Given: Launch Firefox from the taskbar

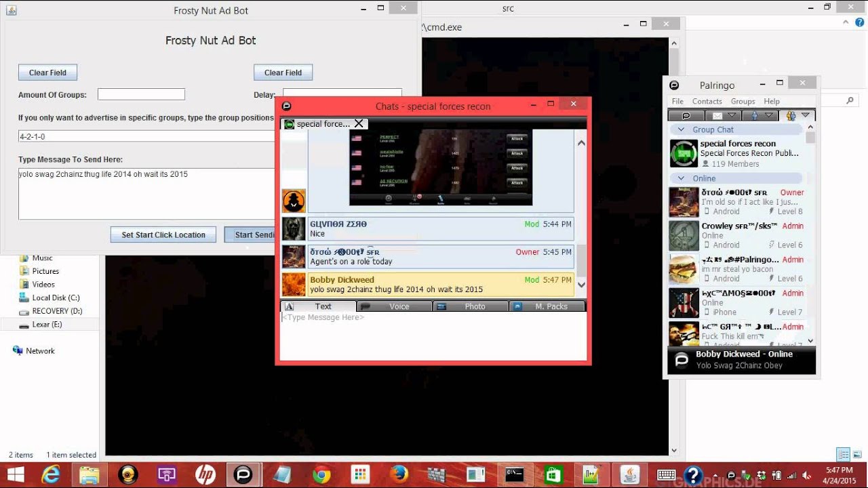Looking at the screenshot, I should tap(399, 474).
